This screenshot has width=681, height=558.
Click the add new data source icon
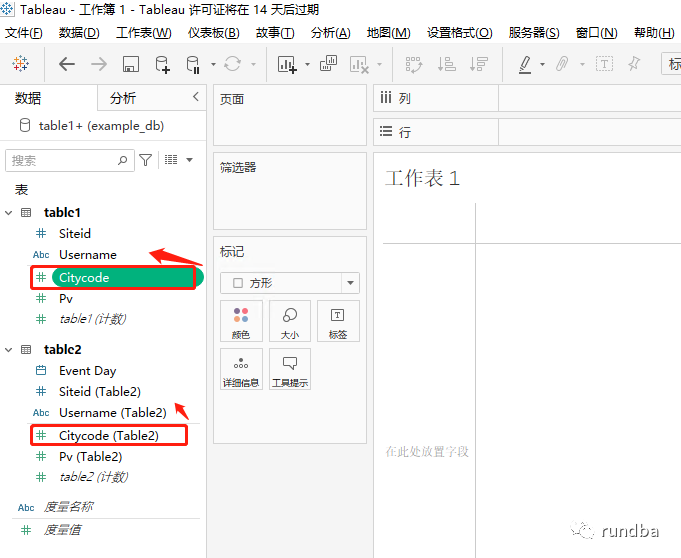162,64
